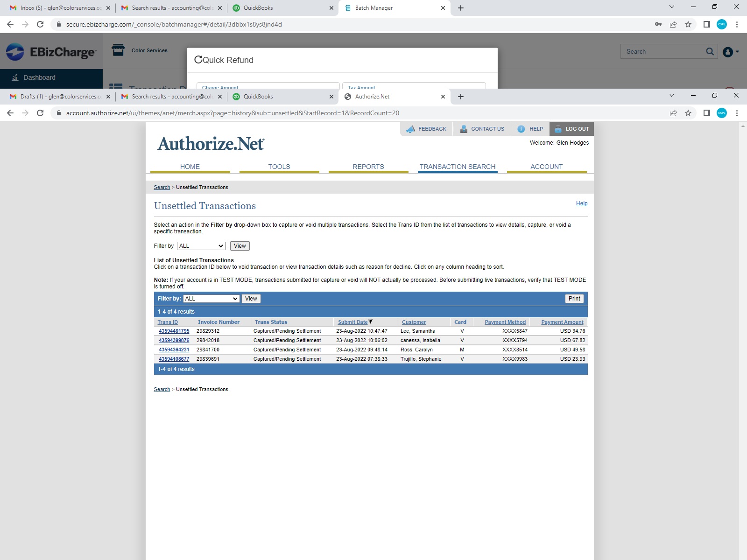The image size is (747, 560).
Task: Bookmark the Authorize.Net page with star icon
Action: click(x=688, y=113)
